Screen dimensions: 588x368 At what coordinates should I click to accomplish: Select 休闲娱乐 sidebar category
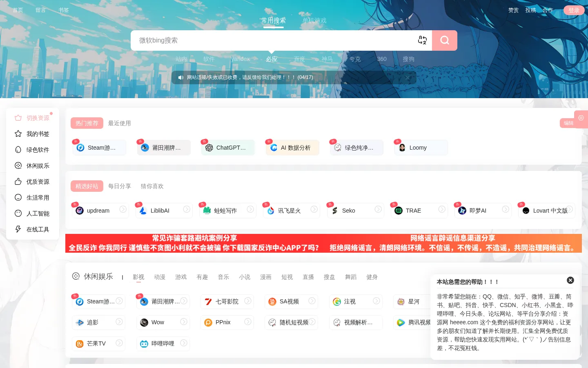[33, 166]
